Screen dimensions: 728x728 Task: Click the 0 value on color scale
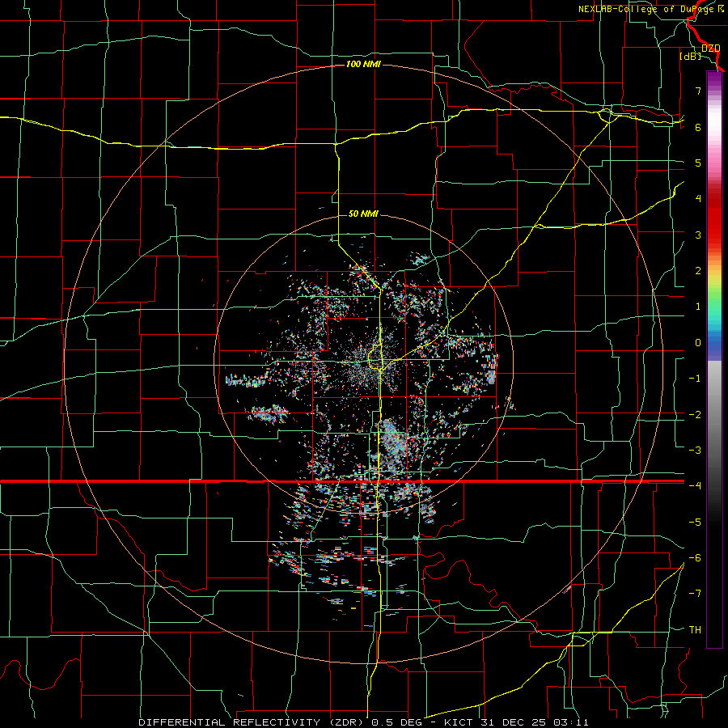click(x=698, y=343)
